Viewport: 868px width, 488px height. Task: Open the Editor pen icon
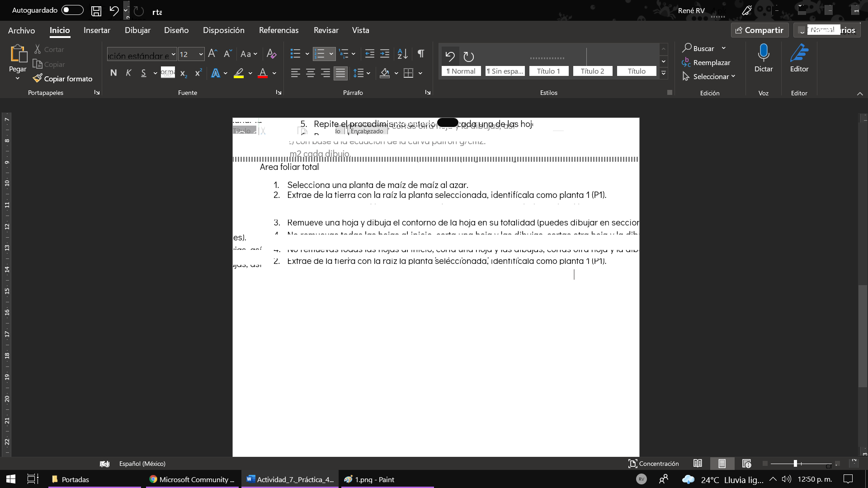pyautogui.click(x=799, y=53)
